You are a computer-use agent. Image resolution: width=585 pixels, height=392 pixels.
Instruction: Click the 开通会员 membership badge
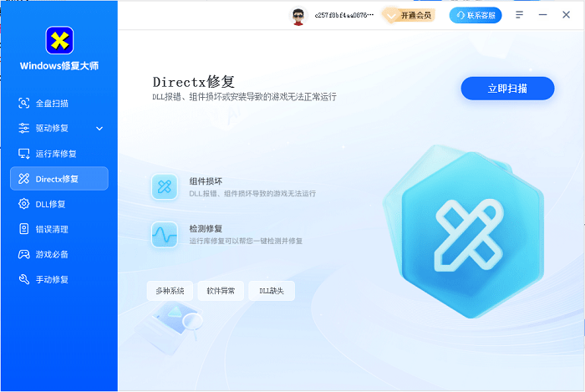pos(409,15)
